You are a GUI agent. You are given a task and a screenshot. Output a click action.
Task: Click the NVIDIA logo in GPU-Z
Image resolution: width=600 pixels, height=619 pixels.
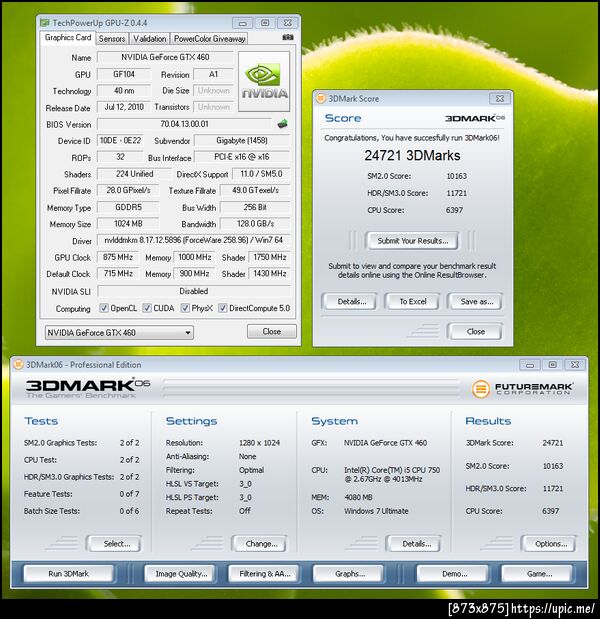pos(264,81)
